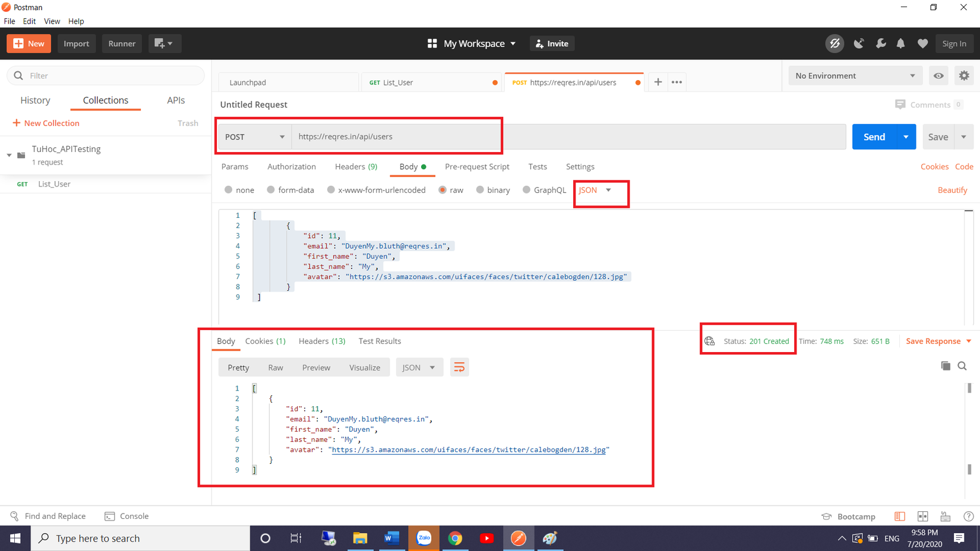Open Manage Environments gear icon
Image resolution: width=980 pixels, height=551 pixels.
click(x=964, y=76)
